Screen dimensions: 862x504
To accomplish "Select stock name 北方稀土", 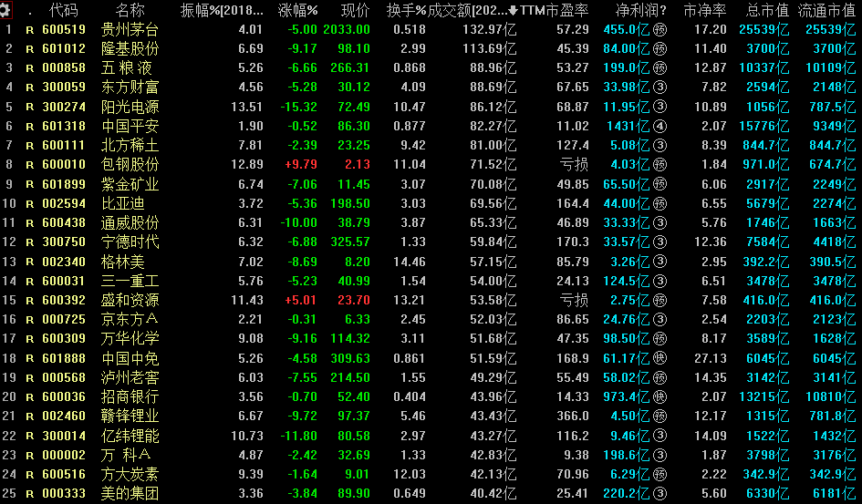I will [130, 146].
